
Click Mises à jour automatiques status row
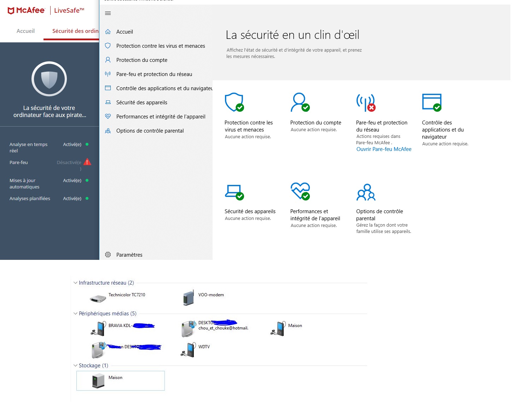coord(50,183)
